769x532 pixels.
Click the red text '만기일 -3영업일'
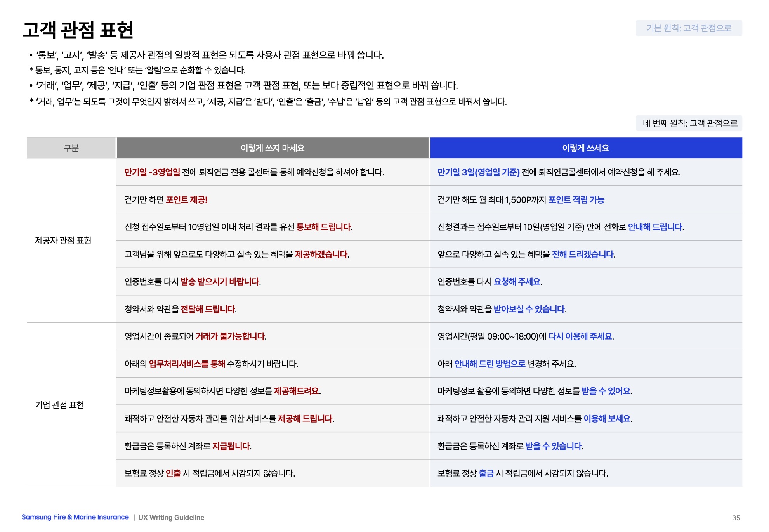[152, 172]
